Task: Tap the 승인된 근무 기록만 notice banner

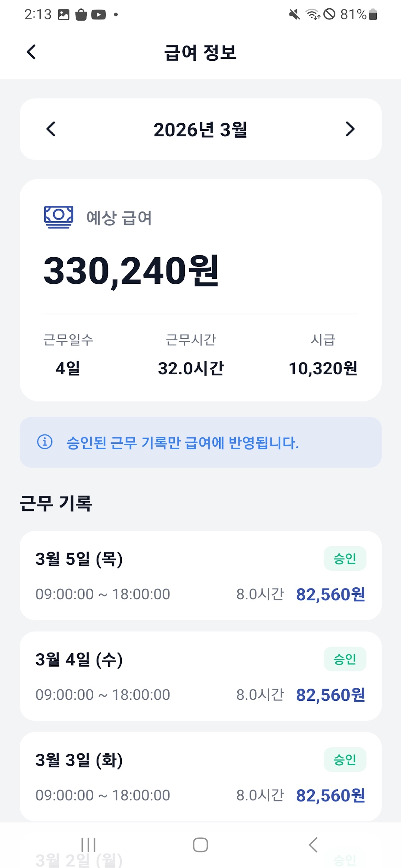Action: click(200, 442)
